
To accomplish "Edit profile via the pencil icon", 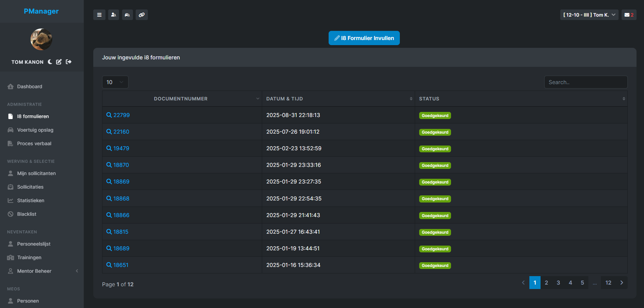I will tap(59, 62).
